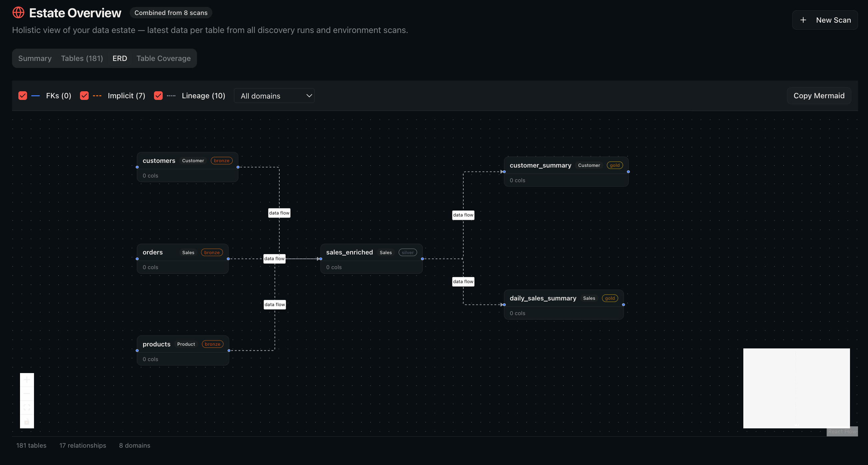The width and height of the screenshot is (868, 465).
Task: Click the 17 relationships footer count
Action: click(83, 445)
